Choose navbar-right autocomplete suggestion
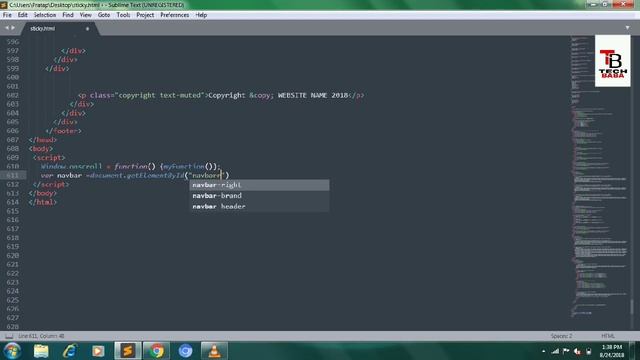Viewport: 640px width, 360px height. click(x=259, y=185)
